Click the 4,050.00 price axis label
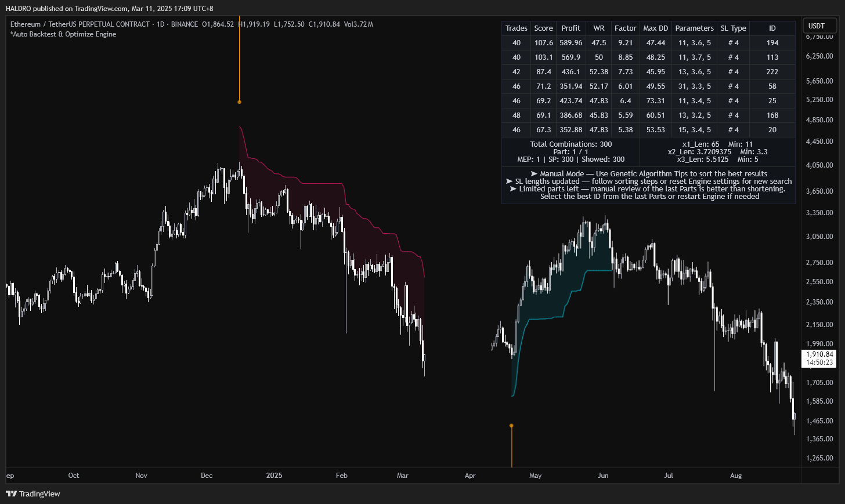 (819, 165)
